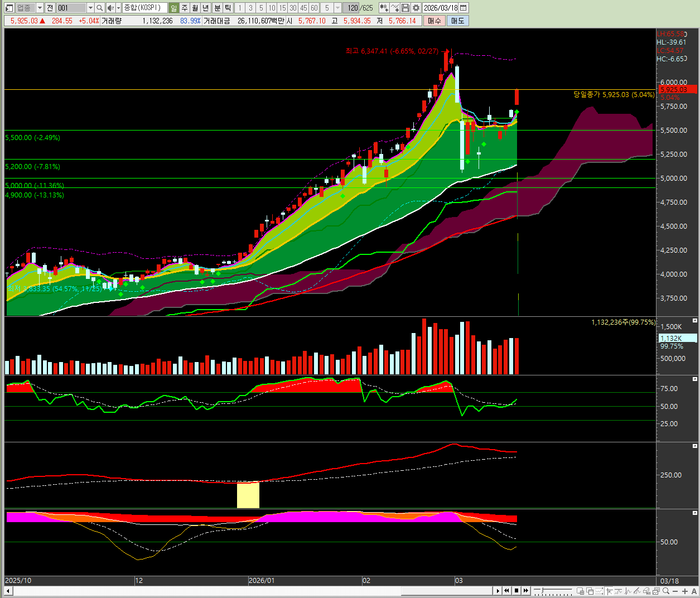The height and width of the screenshot is (598, 700).
Task: Toggle the 60 interval button
Action: pyautogui.click(x=314, y=8)
